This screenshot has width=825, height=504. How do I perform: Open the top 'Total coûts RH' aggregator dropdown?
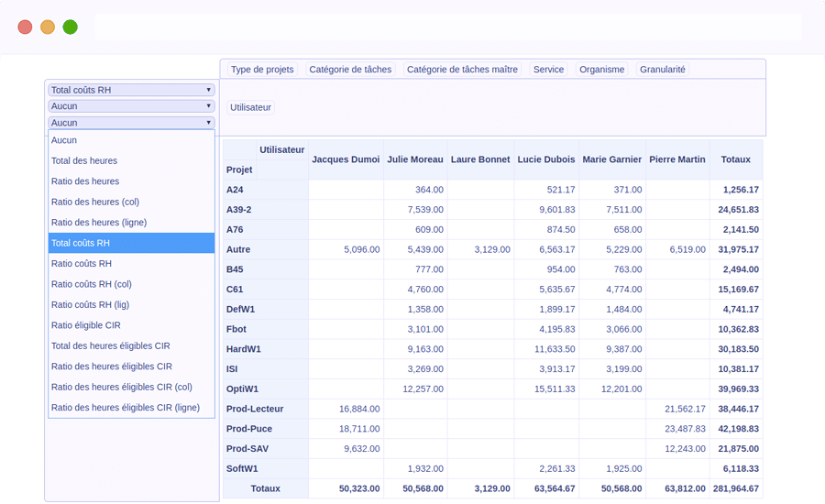click(x=131, y=90)
